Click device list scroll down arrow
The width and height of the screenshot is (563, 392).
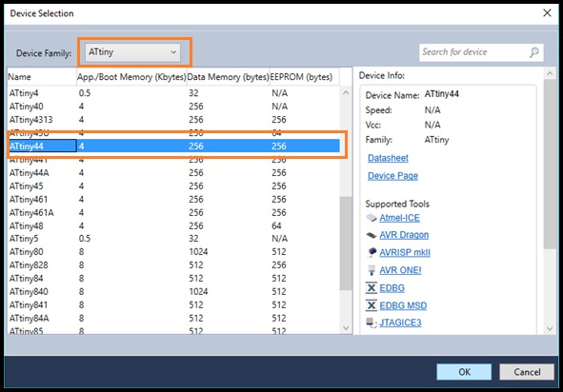click(346, 328)
